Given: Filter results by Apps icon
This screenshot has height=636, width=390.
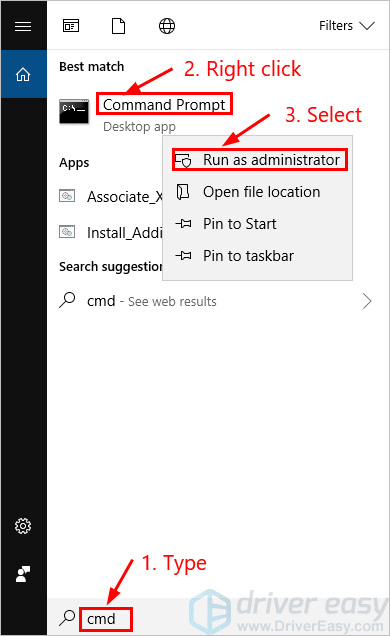Looking at the screenshot, I should coord(71,26).
